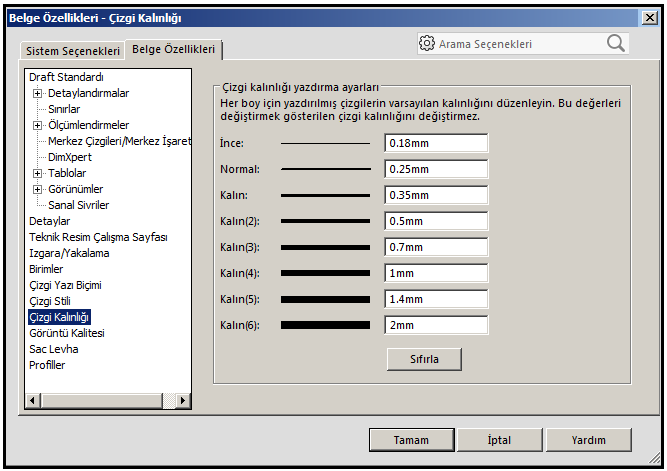Expand the Ölçümlendirmeler tree node
The height and width of the screenshot is (471, 667).
tap(38, 125)
